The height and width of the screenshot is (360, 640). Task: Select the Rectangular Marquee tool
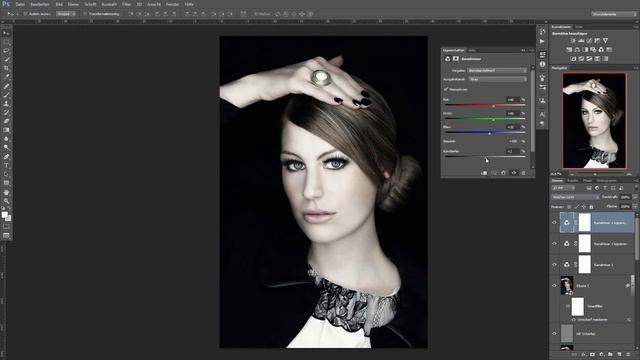click(x=6, y=42)
